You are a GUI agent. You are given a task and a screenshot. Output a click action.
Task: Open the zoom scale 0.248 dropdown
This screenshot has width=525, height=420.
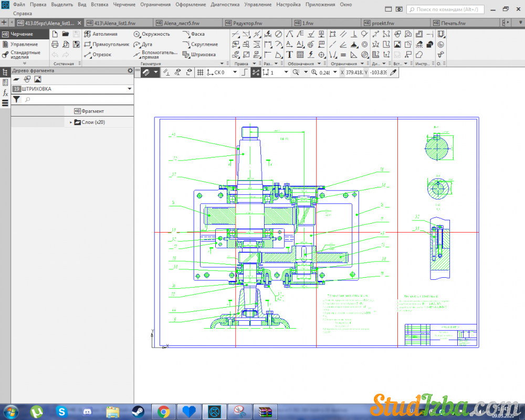(x=334, y=72)
